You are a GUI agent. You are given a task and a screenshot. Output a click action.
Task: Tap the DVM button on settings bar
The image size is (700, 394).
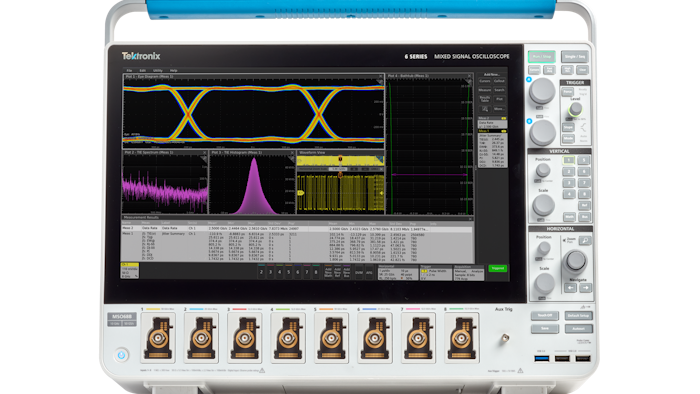[x=358, y=272]
